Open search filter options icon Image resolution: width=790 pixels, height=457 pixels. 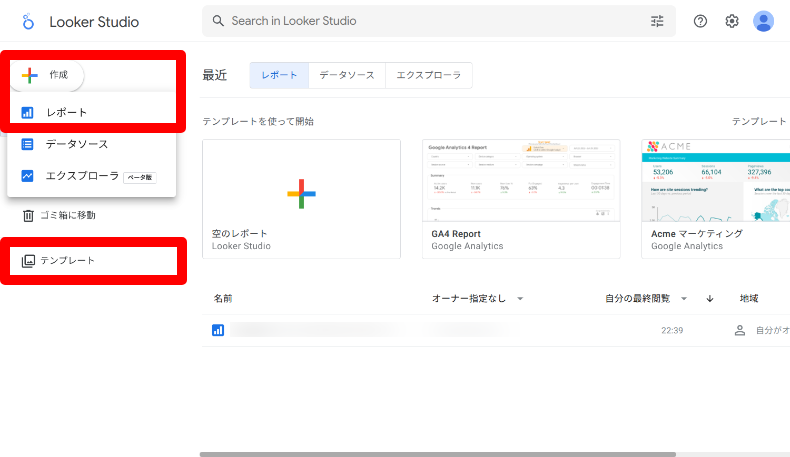[x=657, y=21]
